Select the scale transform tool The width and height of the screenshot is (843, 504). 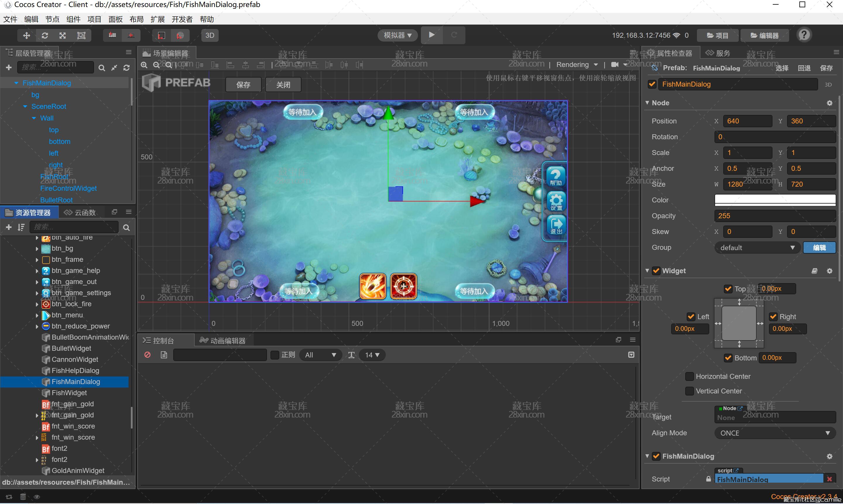[63, 35]
